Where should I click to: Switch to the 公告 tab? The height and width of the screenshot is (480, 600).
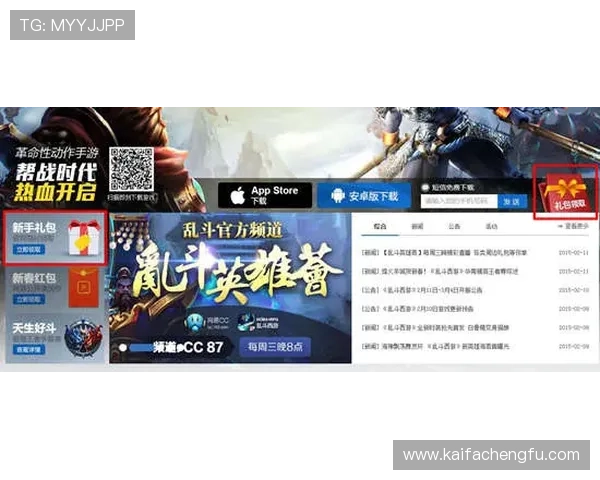pos(454,226)
